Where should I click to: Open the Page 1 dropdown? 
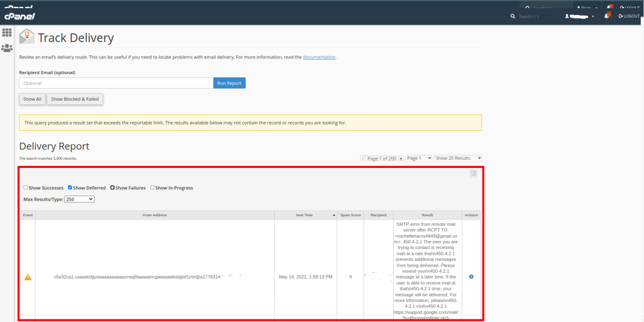(x=419, y=158)
